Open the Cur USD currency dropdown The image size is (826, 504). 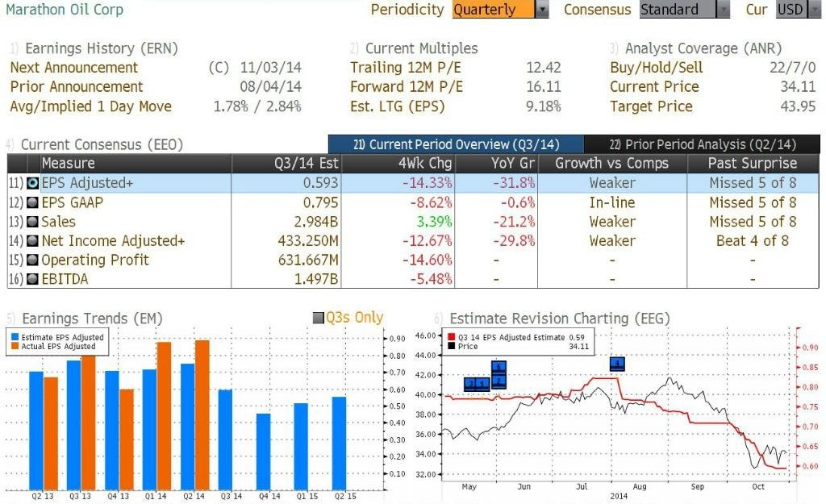(x=798, y=10)
